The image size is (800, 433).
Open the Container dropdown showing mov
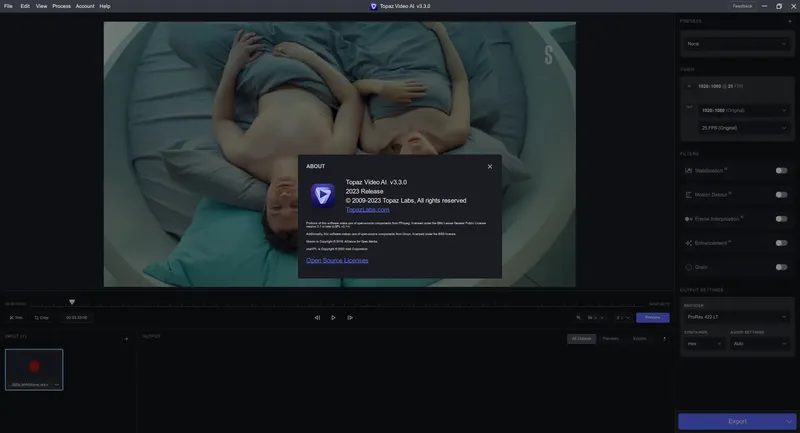tap(704, 344)
